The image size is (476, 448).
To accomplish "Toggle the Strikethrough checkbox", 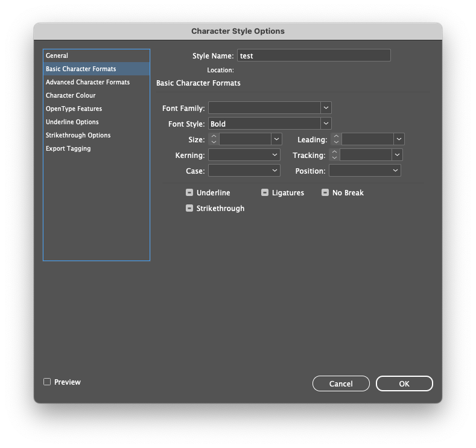I will (189, 209).
